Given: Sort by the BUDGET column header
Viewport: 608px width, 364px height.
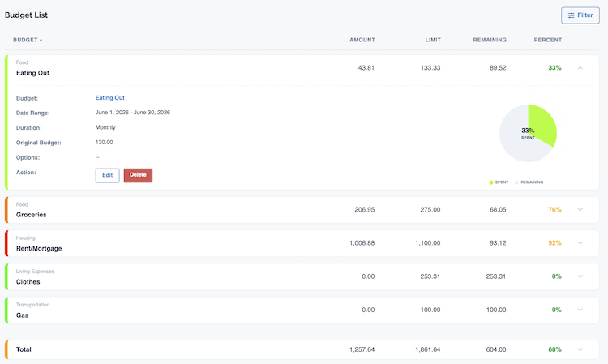Looking at the screenshot, I should click(x=27, y=40).
